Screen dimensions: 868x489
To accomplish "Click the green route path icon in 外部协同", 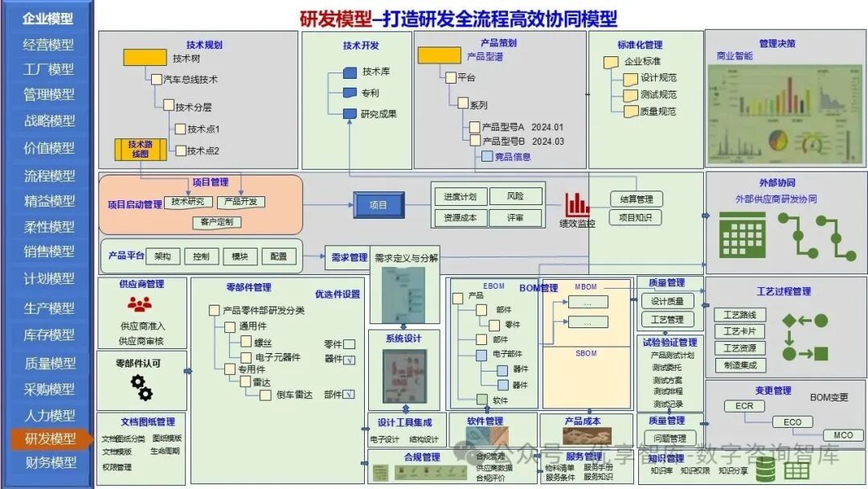I will point(817,237).
